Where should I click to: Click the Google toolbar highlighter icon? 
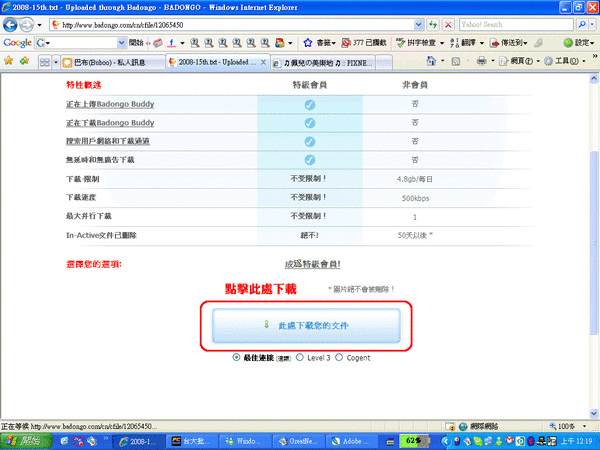[x=539, y=42]
